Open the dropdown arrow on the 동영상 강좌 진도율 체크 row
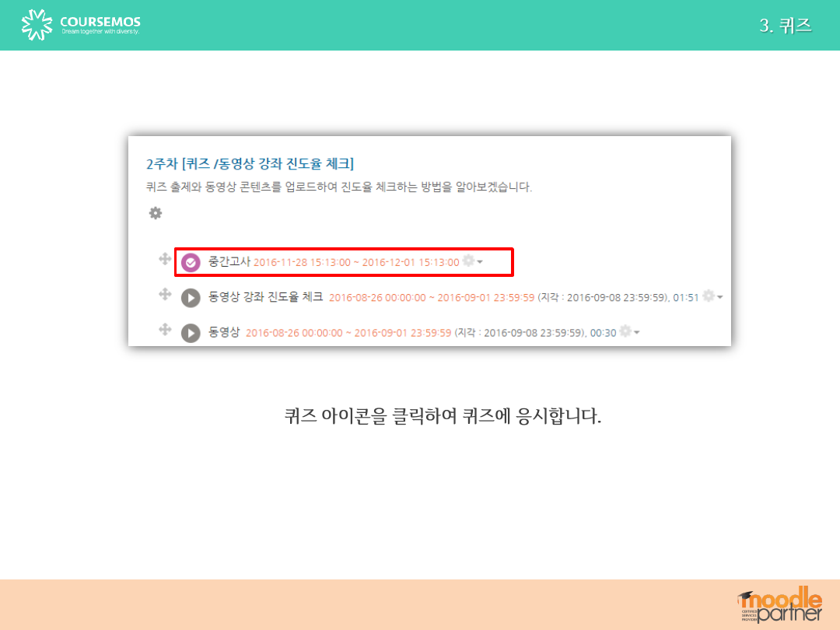The image size is (840, 630). coord(719,297)
